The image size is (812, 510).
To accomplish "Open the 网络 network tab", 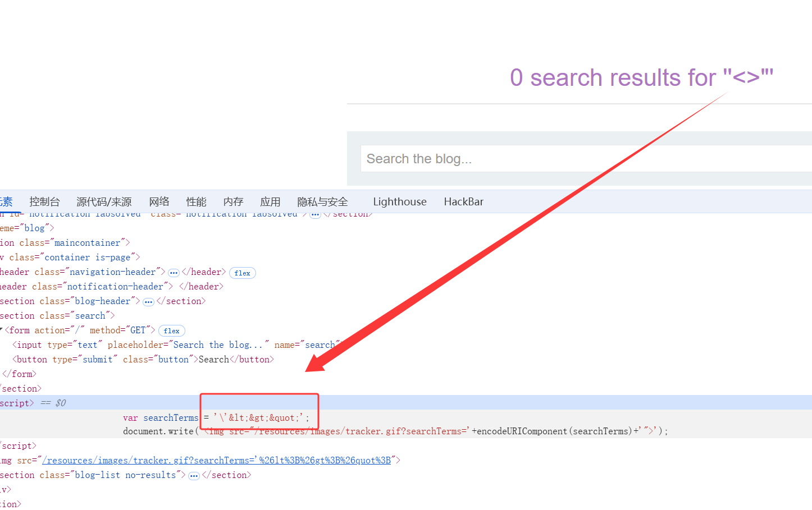I will [x=159, y=202].
